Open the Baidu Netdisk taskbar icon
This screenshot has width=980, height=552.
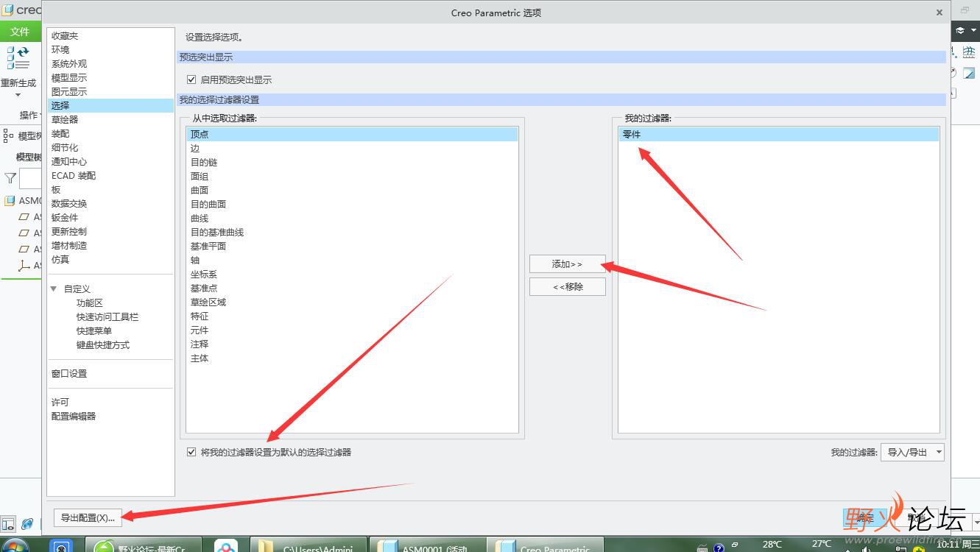pos(225,547)
